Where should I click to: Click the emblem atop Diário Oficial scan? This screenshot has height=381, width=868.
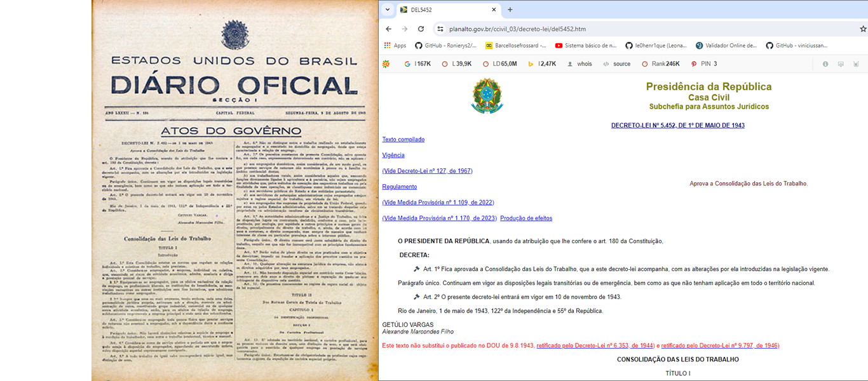click(x=234, y=36)
